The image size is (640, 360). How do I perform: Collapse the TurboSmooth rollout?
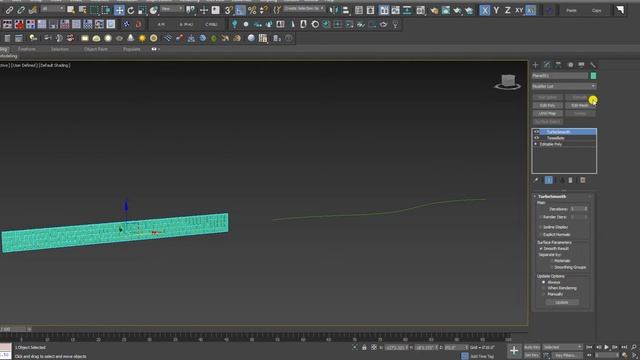535,196
